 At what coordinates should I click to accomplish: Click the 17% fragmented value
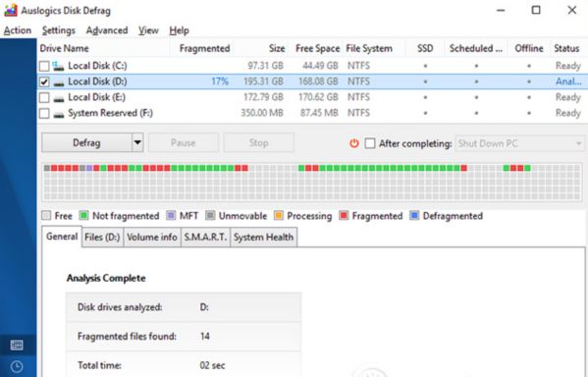(x=220, y=81)
